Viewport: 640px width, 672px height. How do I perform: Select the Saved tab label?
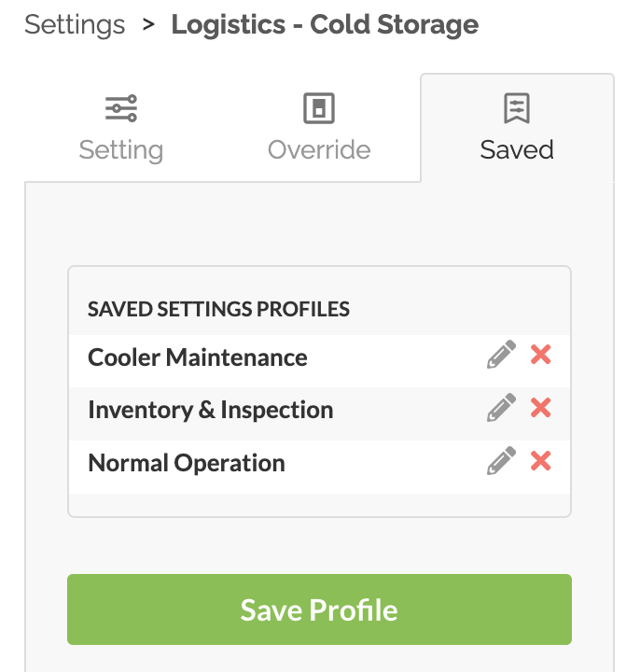tap(517, 150)
